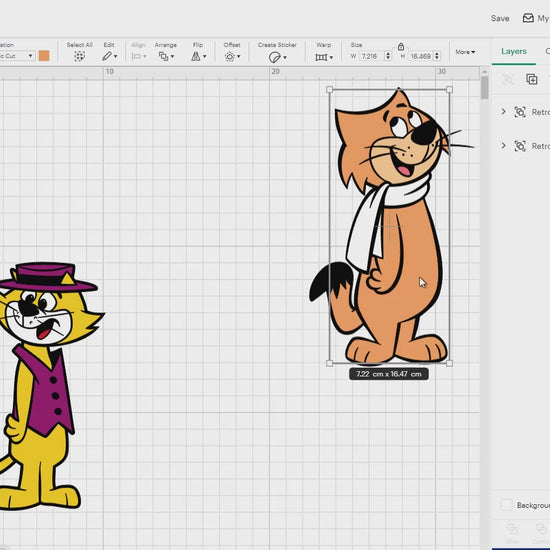The width and height of the screenshot is (550, 550).
Task: Select the second Retro layer group icon
Action: 520,146
